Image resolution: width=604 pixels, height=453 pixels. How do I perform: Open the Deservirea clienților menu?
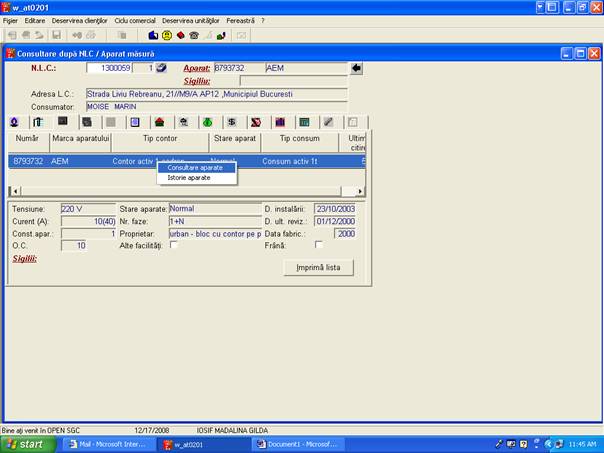79,21
